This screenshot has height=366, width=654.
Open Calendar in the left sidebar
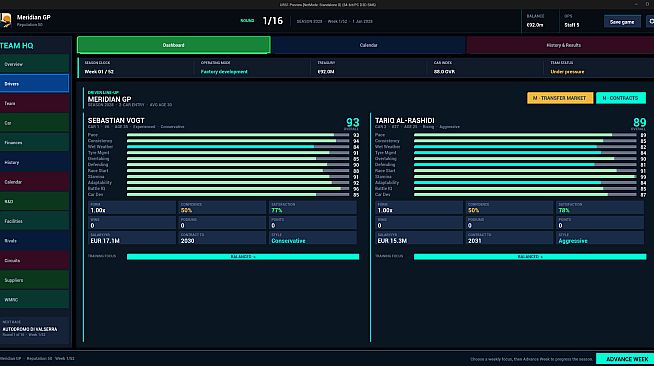click(35, 182)
